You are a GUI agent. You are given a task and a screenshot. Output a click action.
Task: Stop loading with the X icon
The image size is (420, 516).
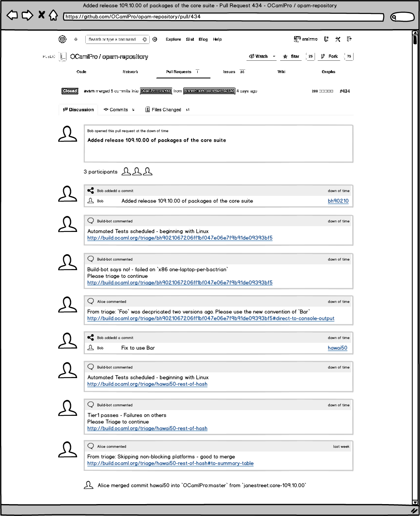[x=41, y=16]
